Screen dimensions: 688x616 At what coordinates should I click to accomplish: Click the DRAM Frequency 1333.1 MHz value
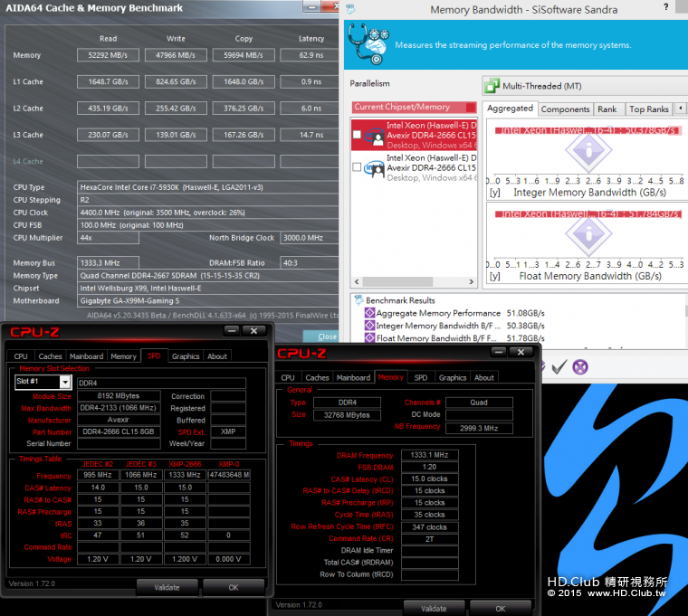click(x=430, y=455)
